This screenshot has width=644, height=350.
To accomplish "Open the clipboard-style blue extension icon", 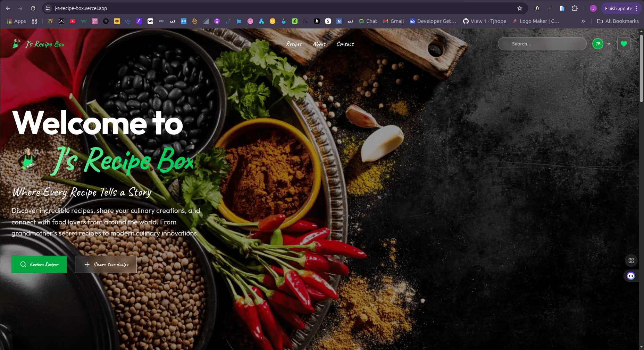I will point(562,8).
